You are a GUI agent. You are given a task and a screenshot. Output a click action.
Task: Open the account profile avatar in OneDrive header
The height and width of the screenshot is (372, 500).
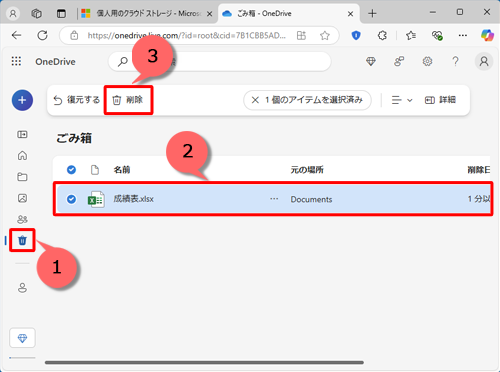[x=484, y=61]
